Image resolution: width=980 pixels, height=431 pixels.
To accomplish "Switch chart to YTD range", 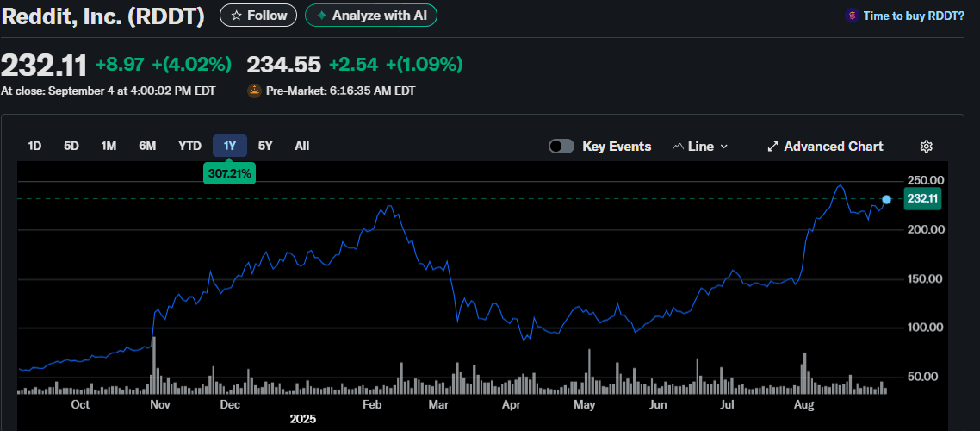I will point(189,146).
